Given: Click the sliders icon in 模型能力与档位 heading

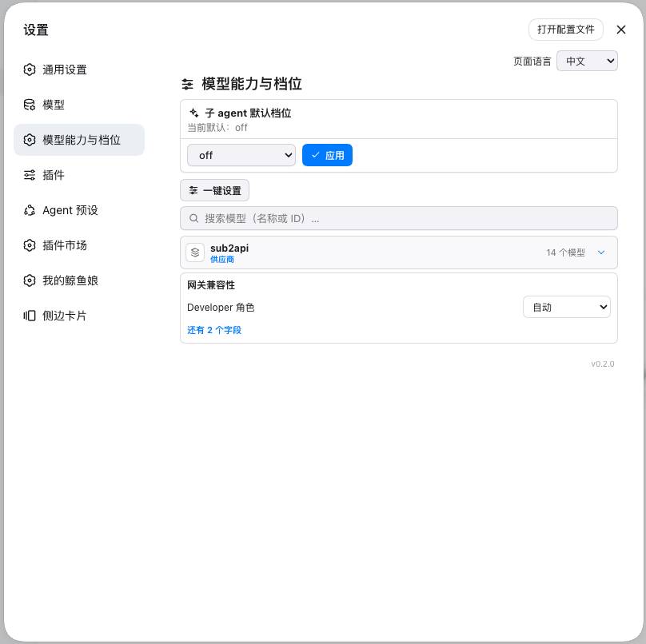Looking at the screenshot, I should (187, 85).
